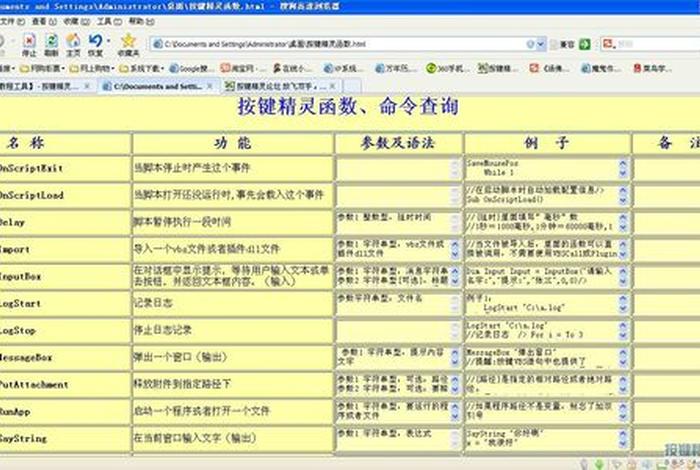700x470 pixels.
Task: Open the 收藏 menu
Action: point(76,21)
